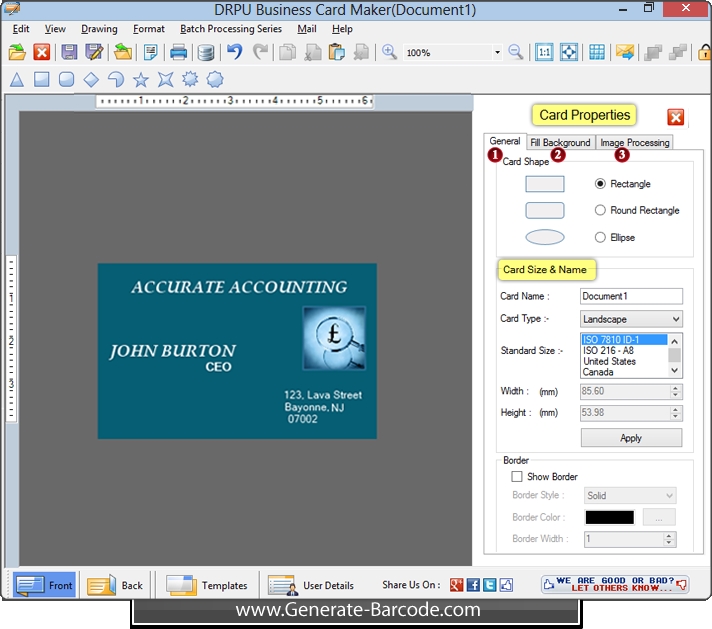Select ISO 216 - A8 in Standard Size list
Viewport: 712px width, 629px height.
(624, 351)
